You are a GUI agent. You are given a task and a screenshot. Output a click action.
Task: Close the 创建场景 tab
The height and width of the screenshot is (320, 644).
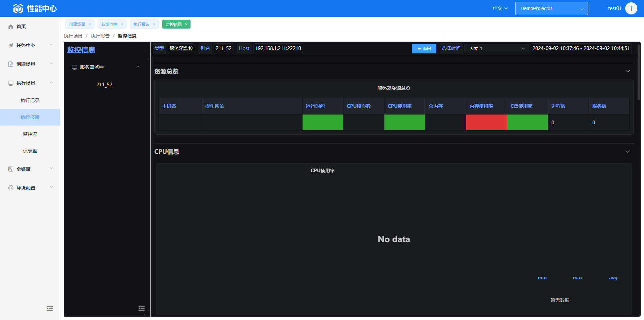tap(90, 24)
